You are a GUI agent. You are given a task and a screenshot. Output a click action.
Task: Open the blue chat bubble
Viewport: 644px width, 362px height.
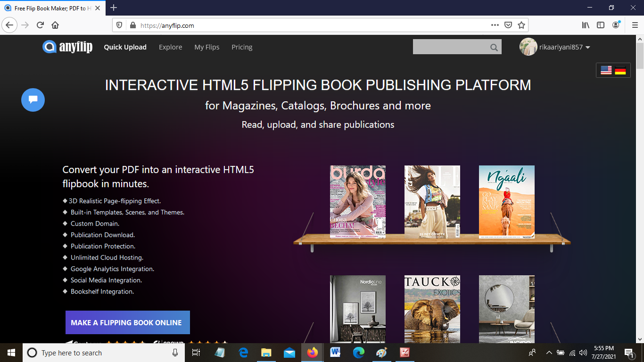(33, 100)
